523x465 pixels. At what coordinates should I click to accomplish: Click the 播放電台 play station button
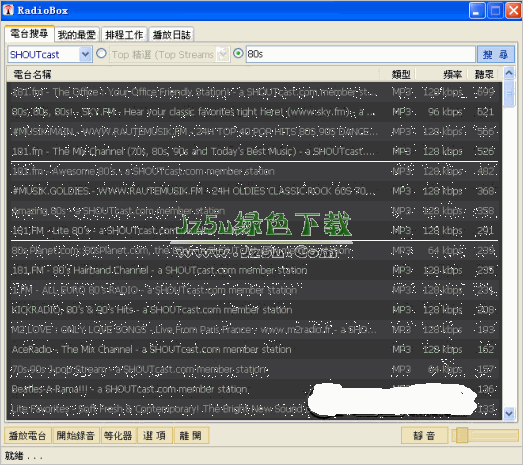tap(28, 435)
